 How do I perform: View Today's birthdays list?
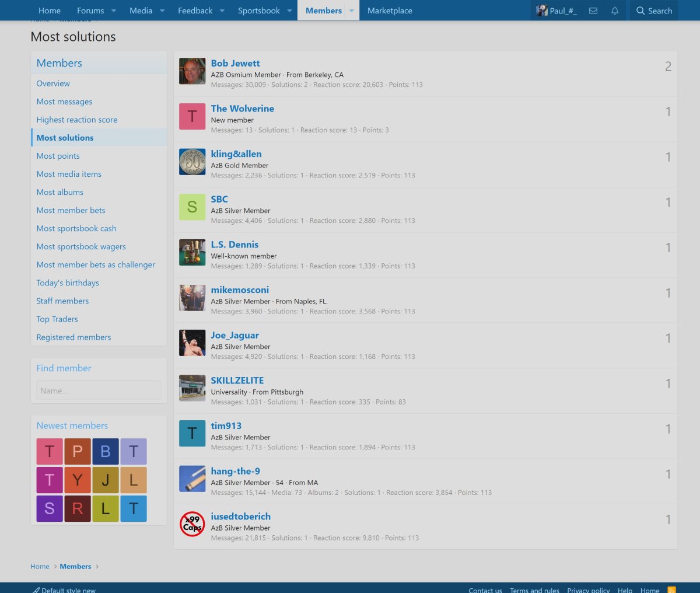[x=68, y=282]
